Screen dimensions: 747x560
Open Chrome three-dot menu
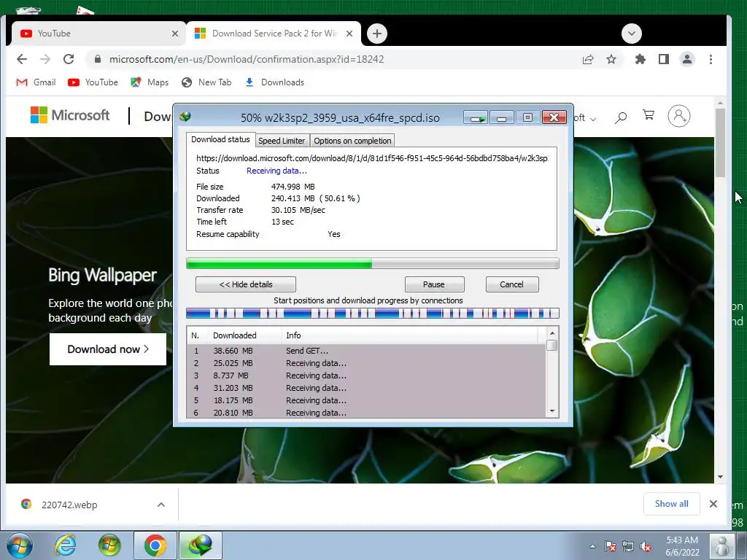711,59
